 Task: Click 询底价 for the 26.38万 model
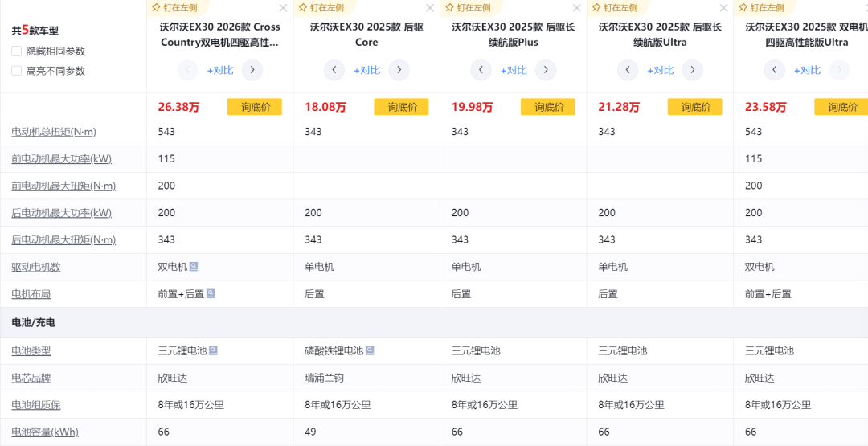tap(255, 107)
